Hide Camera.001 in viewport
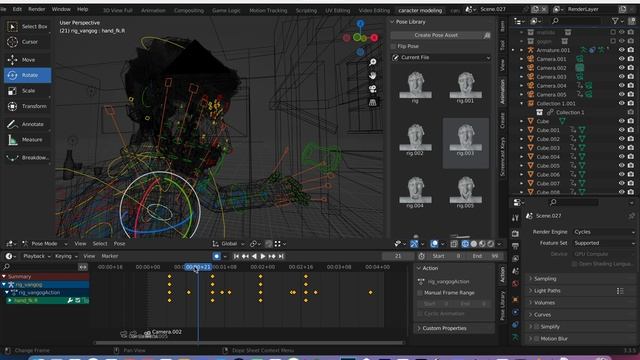 (622, 59)
